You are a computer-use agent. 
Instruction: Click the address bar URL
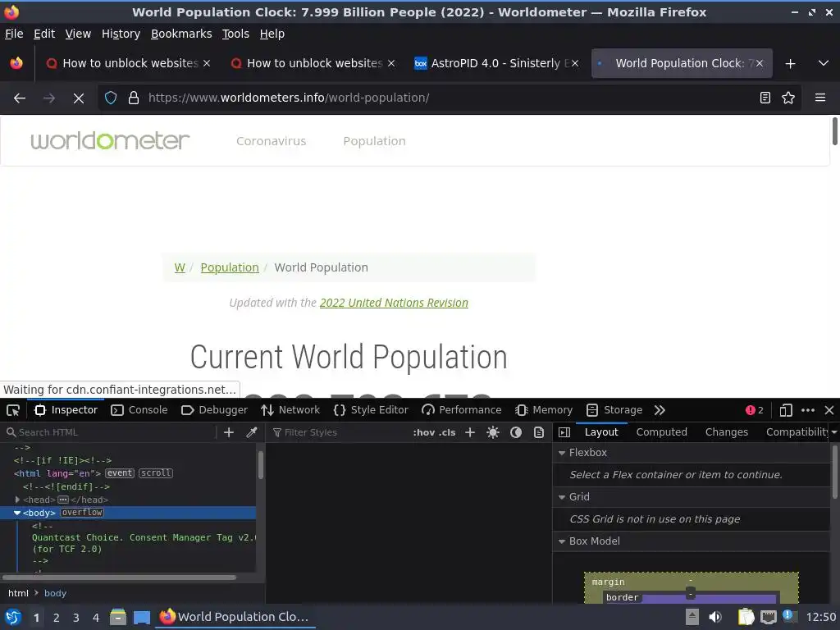pyautogui.click(x=289, y=98)
